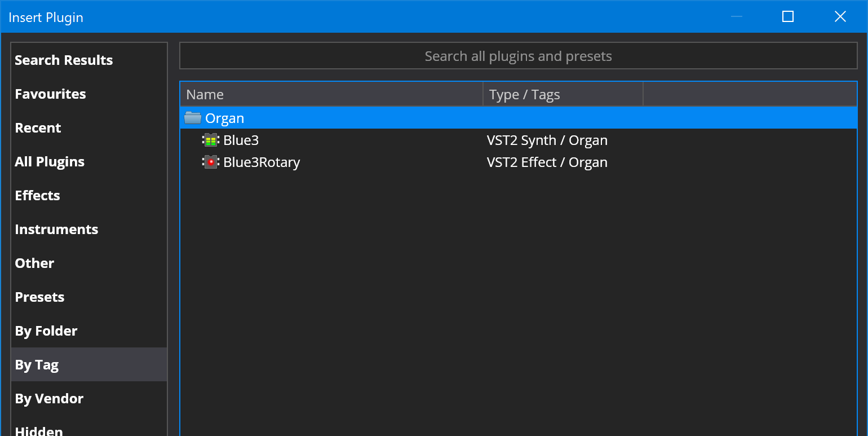Show the Instruments category
This screenshot has height=436, width=868.
click(56, 230)
